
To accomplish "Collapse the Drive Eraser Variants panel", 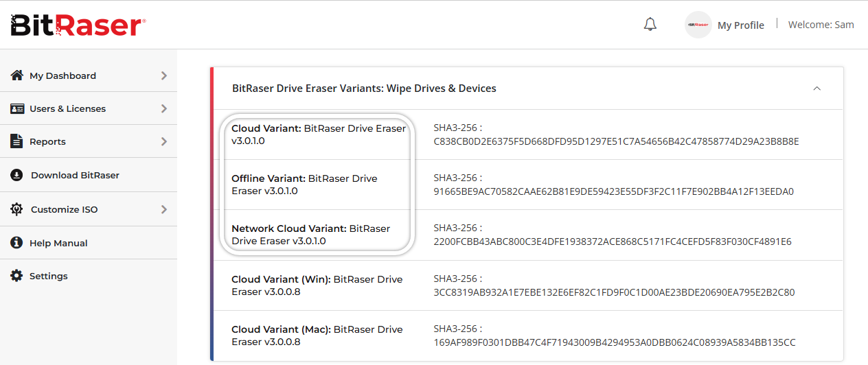I will 816,89.
